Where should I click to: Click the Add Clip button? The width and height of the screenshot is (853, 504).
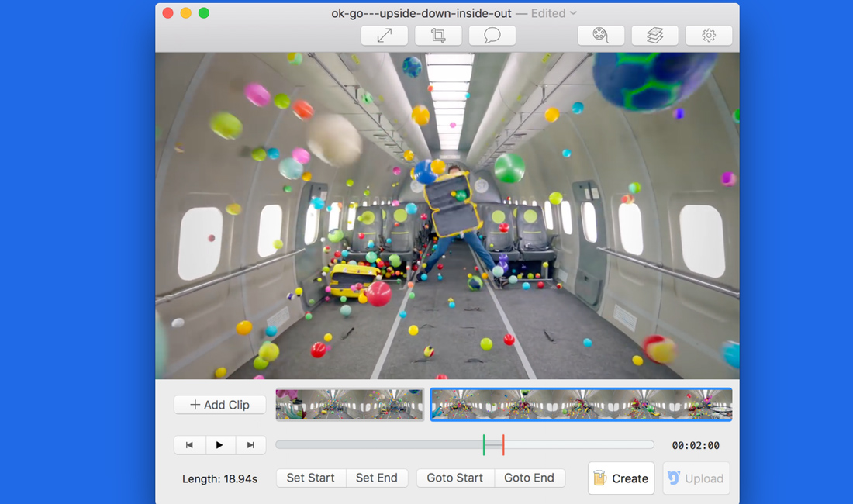[x=220, y=405]
